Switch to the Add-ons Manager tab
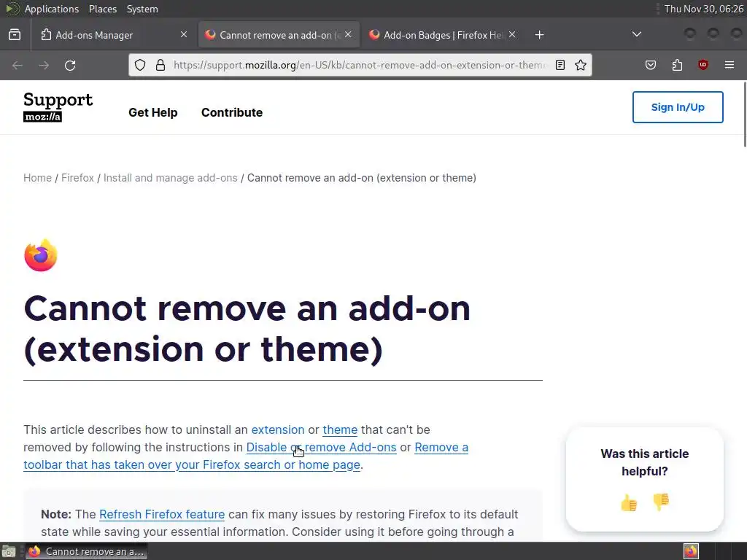Viewport: 747px width, 560px height. coord(114,35)
